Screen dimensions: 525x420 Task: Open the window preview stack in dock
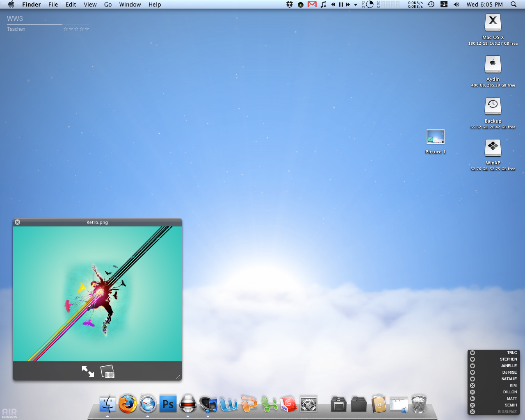pos(399,404)
